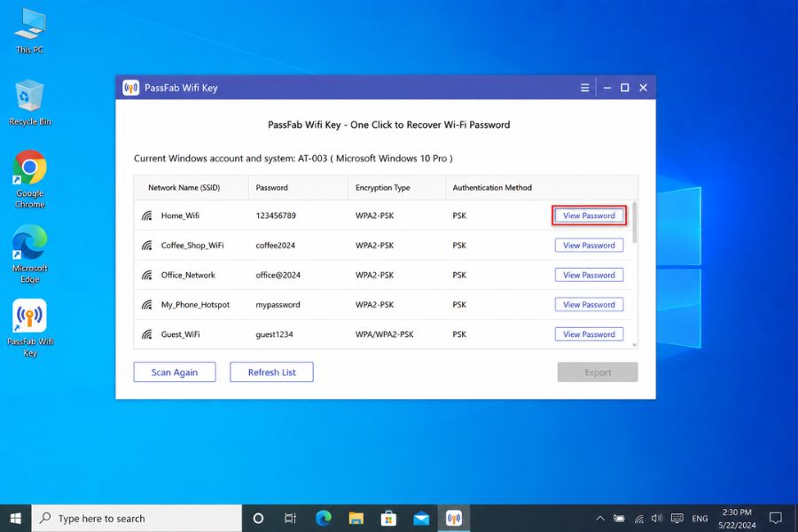Click the Authentication Method column header
The image size is (798, 532).
tap(492, 187)
